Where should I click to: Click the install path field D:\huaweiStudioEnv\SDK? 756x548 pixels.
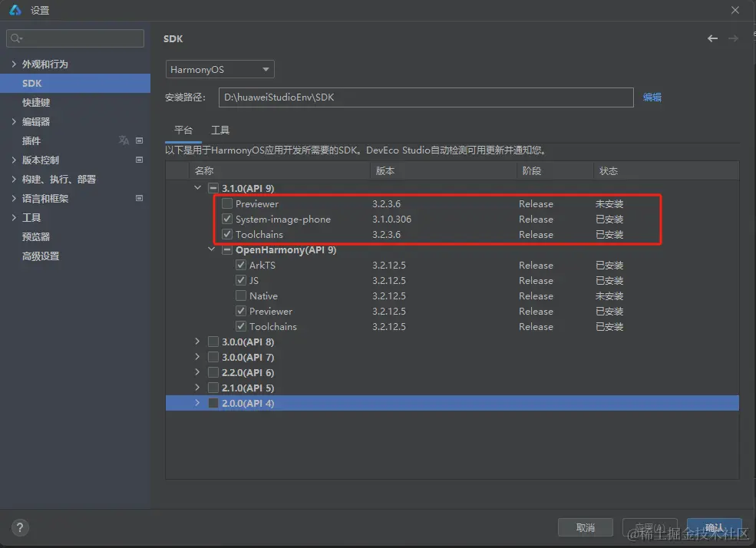point(426,97)
